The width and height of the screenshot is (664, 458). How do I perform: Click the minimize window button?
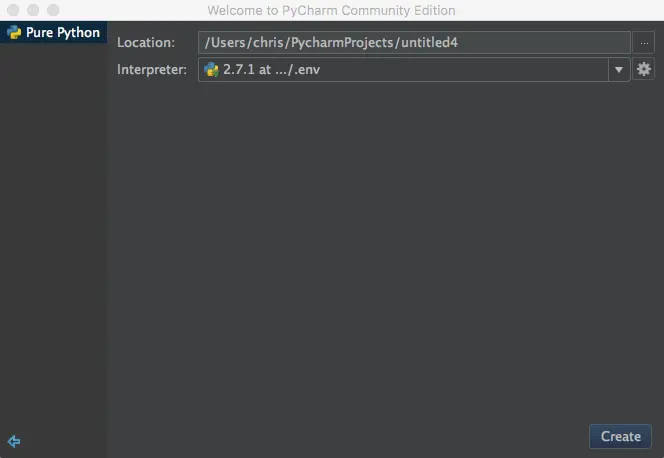pyautogui.click(x=33, y=10)
